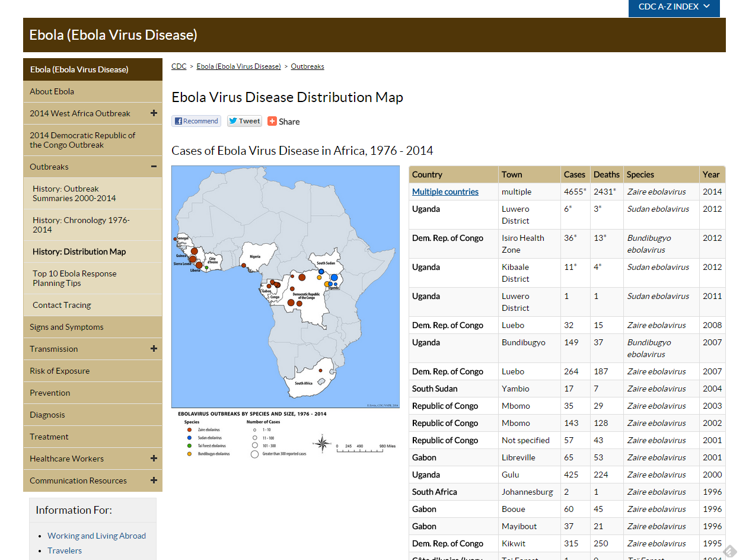Viewport: 749px width, 560px height.
Task: Click the Information For: heading
Action: (74, 510)
